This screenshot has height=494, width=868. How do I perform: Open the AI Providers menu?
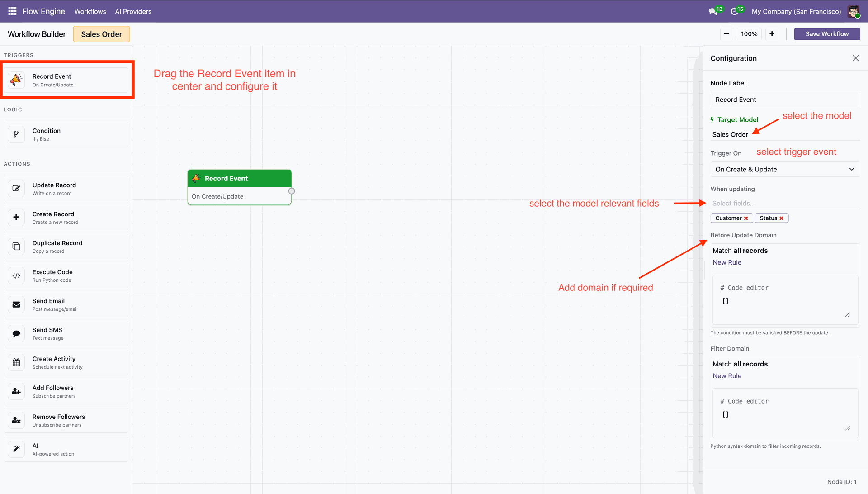tap(133, 11)
